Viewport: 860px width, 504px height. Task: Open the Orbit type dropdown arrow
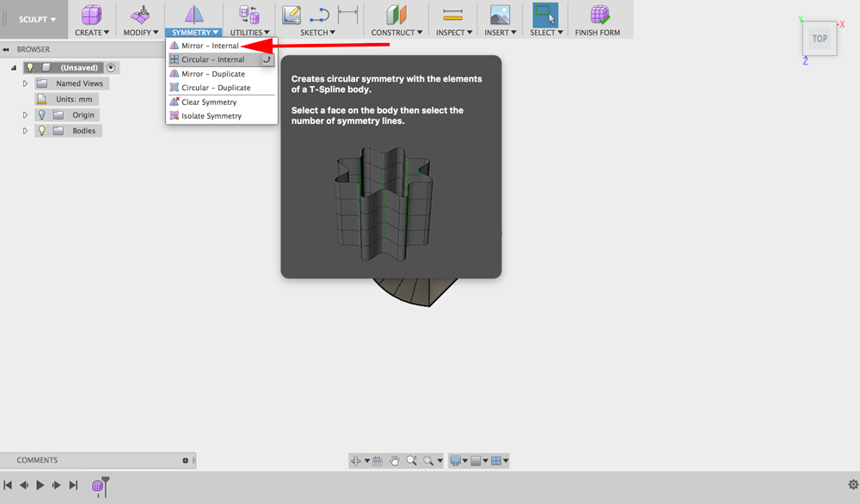[x=367, y=461]
